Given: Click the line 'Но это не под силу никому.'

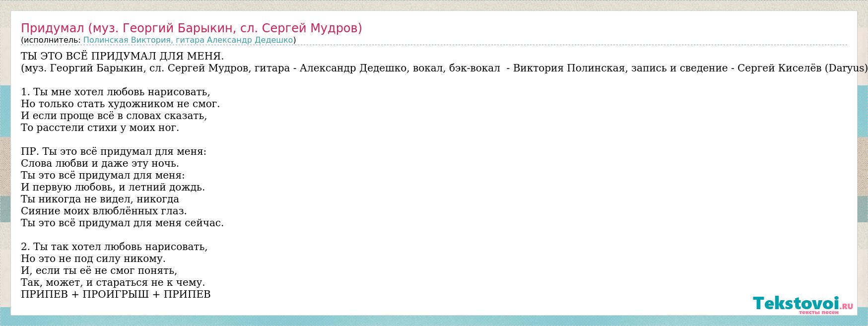Looking at the screenshot, I should coord(93,259).
